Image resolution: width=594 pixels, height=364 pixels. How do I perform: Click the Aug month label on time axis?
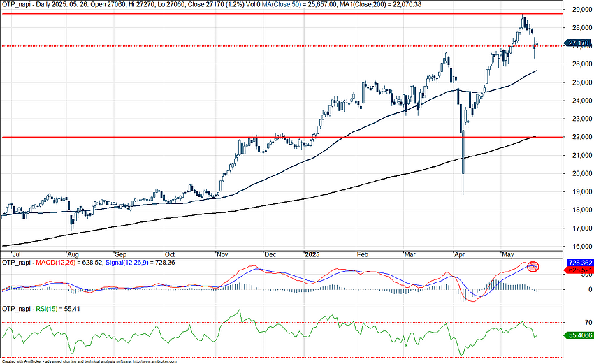(x=73, y=254)
